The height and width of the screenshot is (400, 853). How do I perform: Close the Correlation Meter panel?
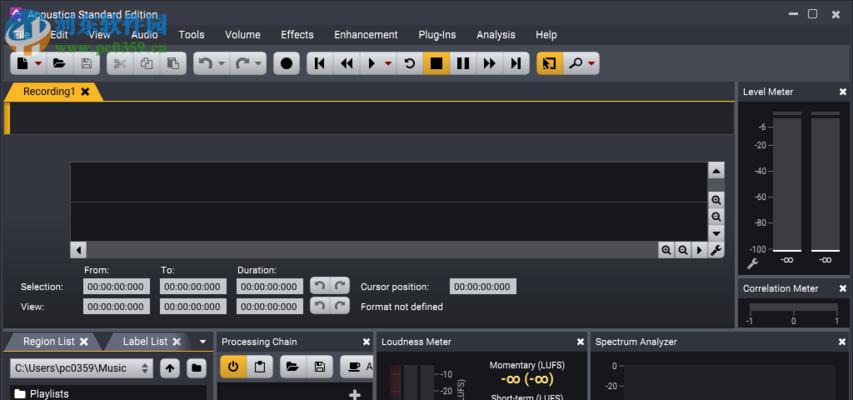[843, 288]
